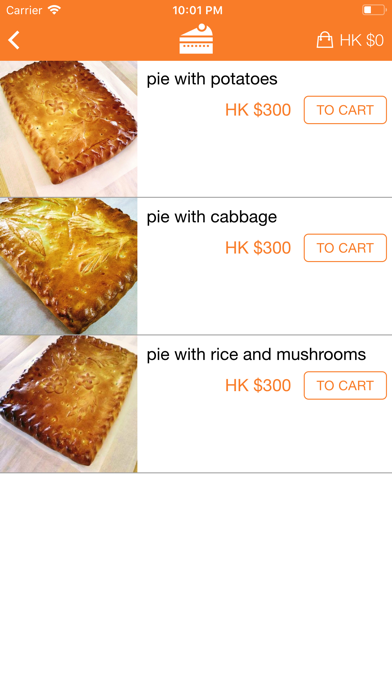The width and height of the screenshot is (392, 696).
Task: Select 'pie with rice and mushrooms' title
Action: 256,355
